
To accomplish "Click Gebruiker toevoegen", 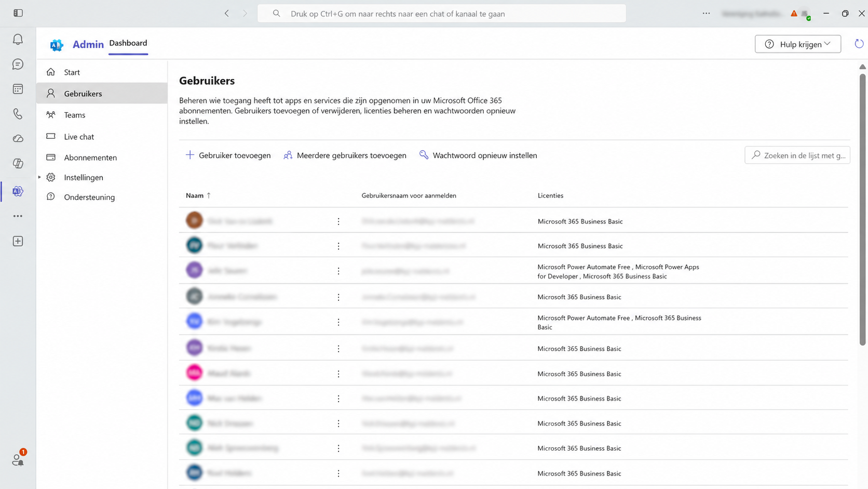I will click(x=228, y=155).
